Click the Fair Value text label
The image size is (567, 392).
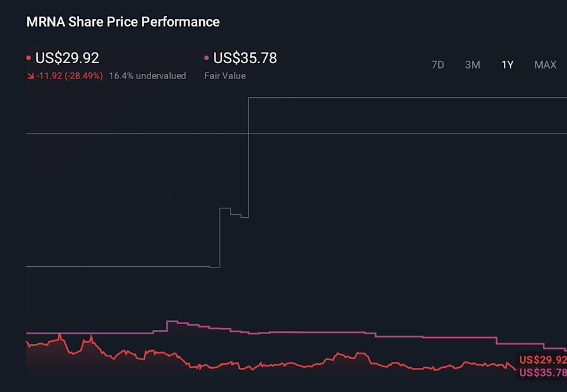(224, 76)
